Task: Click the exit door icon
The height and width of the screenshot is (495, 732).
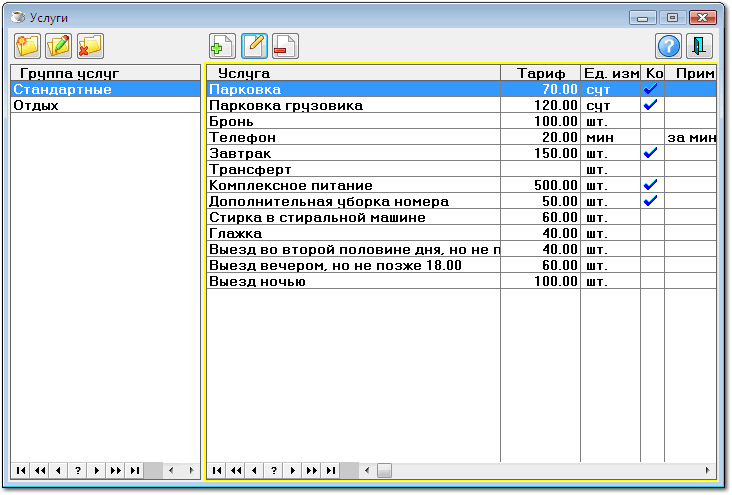Action: point(701,45)
